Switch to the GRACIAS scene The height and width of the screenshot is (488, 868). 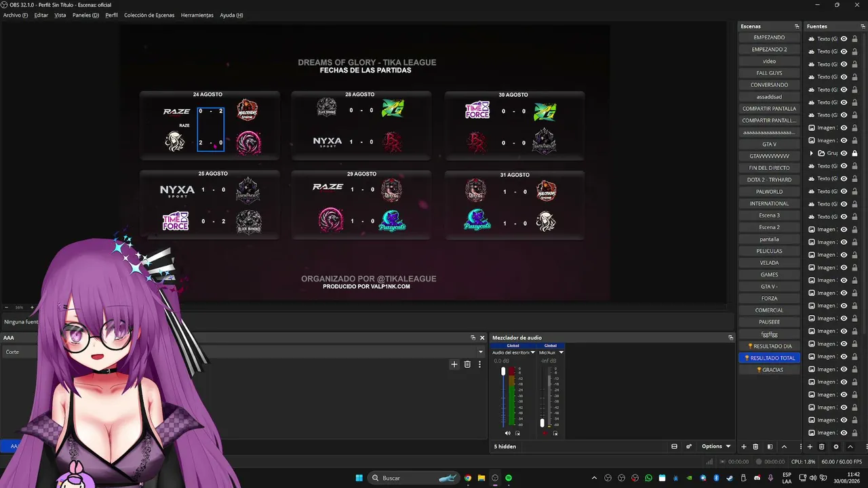click(769, 370)
